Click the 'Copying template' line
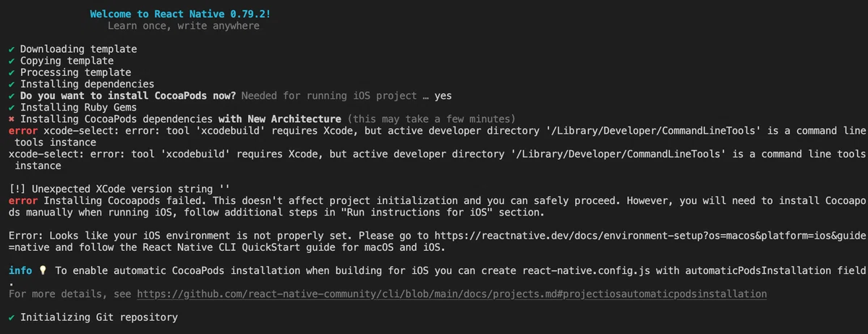 67,61
